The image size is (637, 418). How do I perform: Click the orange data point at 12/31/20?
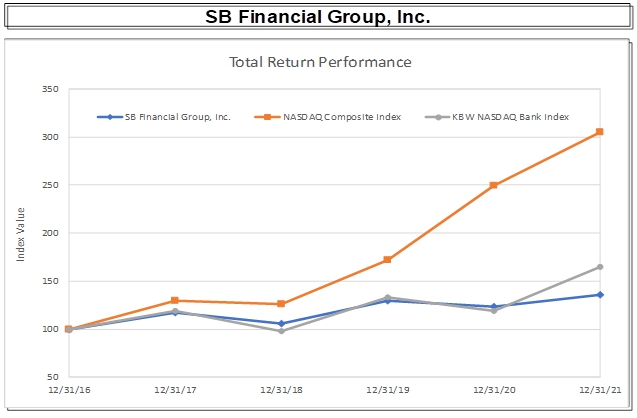(494, 185)
